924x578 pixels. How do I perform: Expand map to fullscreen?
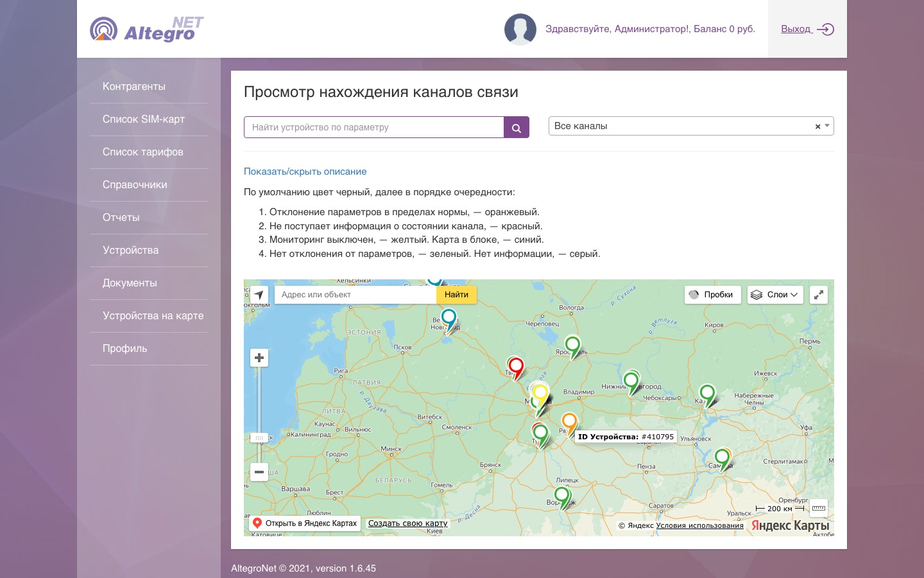coord(819,295)
